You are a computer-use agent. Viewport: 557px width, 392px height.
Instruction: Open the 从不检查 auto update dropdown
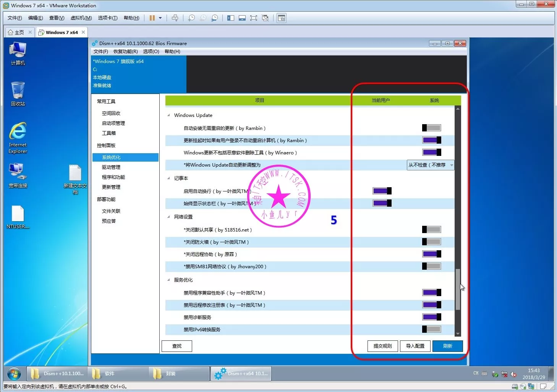click(x=430, y=165)
